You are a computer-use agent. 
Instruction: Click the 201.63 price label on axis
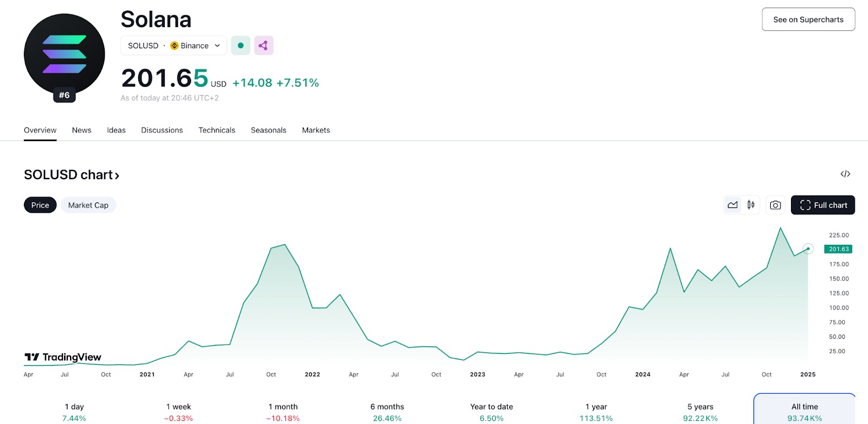[838, 249]
